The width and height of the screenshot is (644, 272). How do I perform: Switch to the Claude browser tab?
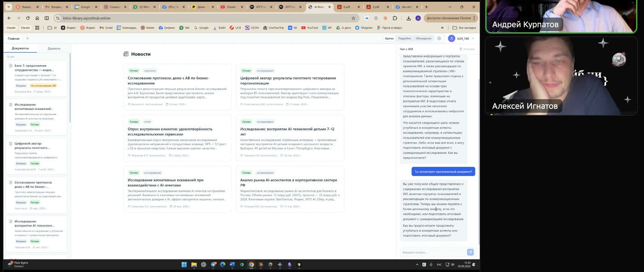(231, 7)
